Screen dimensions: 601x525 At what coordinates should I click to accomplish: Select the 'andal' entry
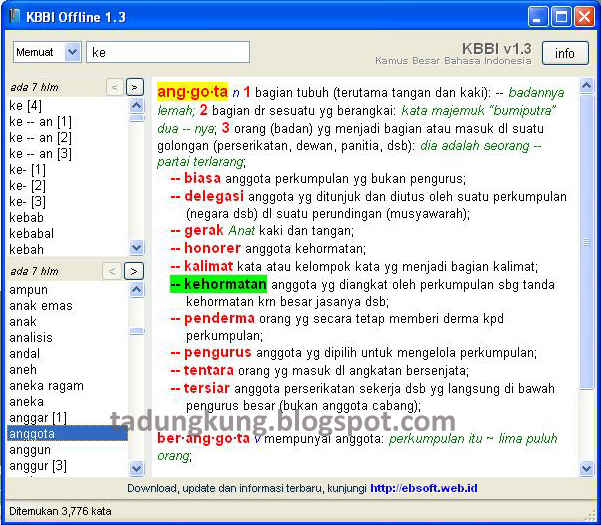pos(24,354)
